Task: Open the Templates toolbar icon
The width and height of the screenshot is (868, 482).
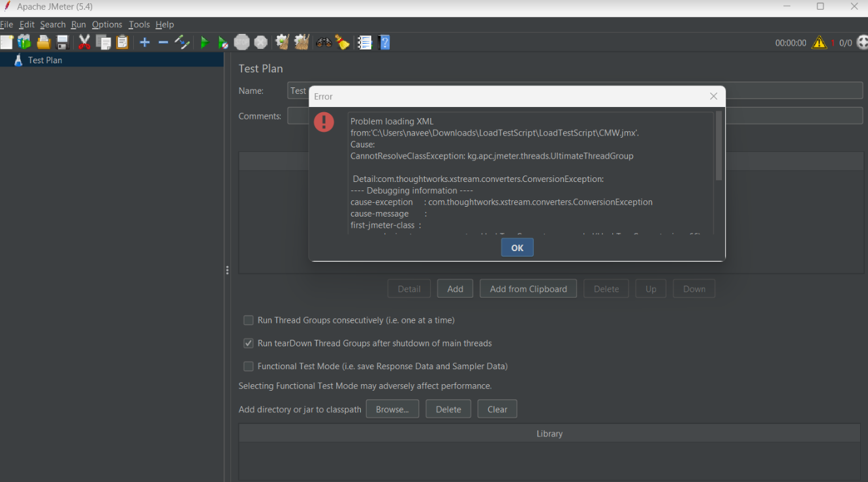Action: [25, 42]
